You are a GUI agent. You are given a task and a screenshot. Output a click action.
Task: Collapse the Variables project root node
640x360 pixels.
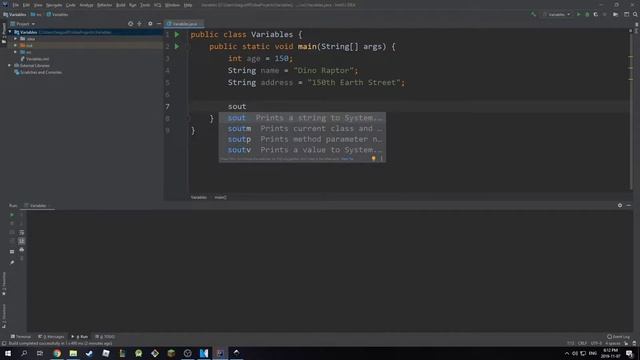point(10,32)
